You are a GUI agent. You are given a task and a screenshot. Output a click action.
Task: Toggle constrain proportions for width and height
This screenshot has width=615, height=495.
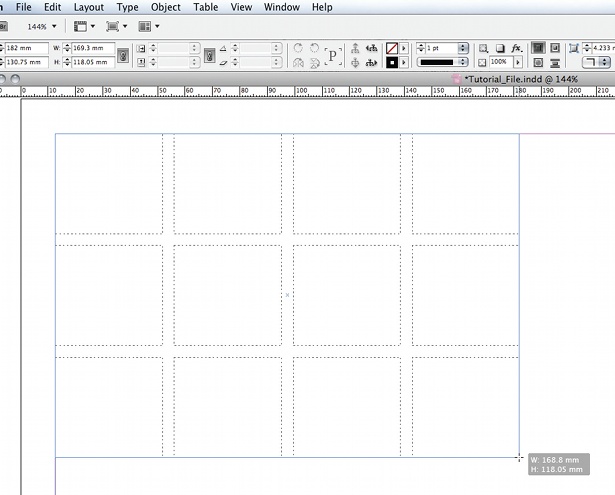point(123,55)
